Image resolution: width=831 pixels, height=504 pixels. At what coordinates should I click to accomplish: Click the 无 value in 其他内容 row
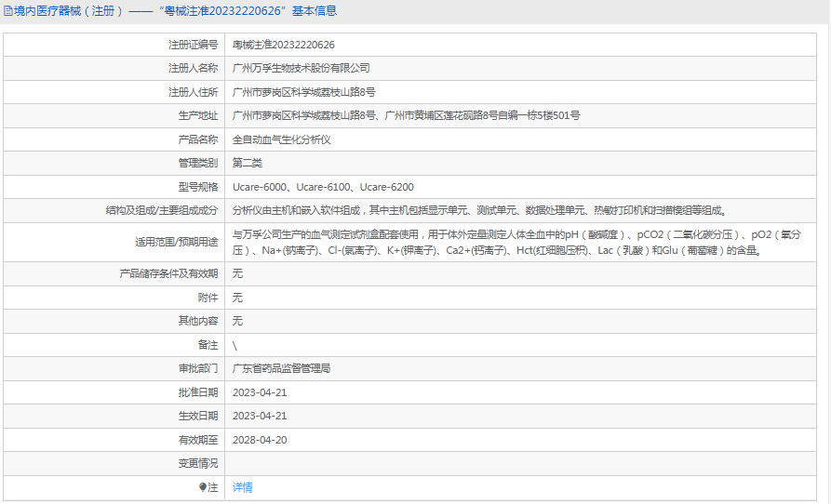point(237,321)
